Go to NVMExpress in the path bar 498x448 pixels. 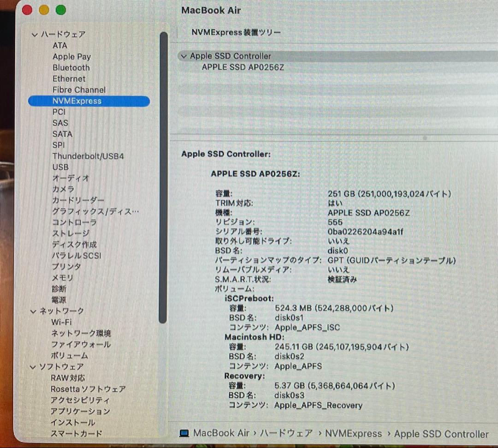point(354,434)
